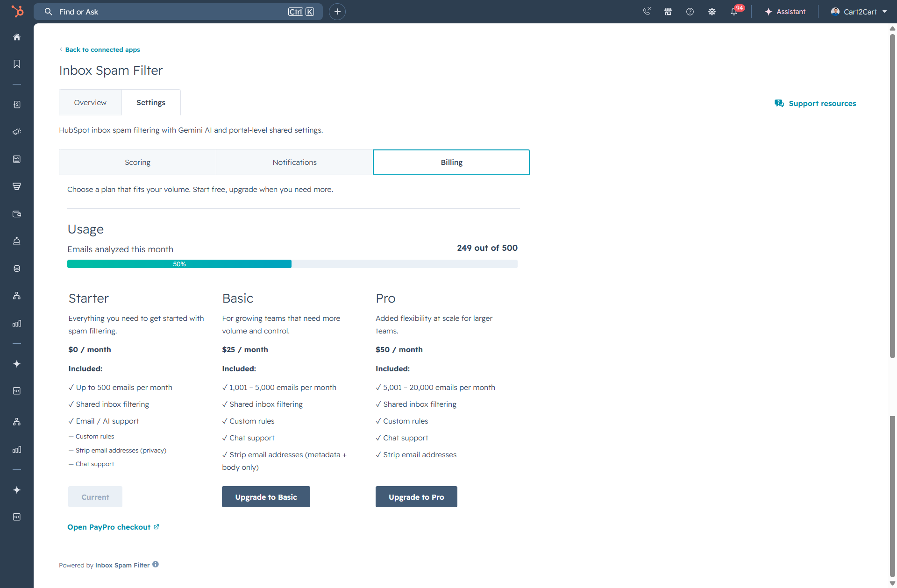Screen dimensions: 897x588
Task: Focus the Find or Ask search field
Action: click(178, 12)
